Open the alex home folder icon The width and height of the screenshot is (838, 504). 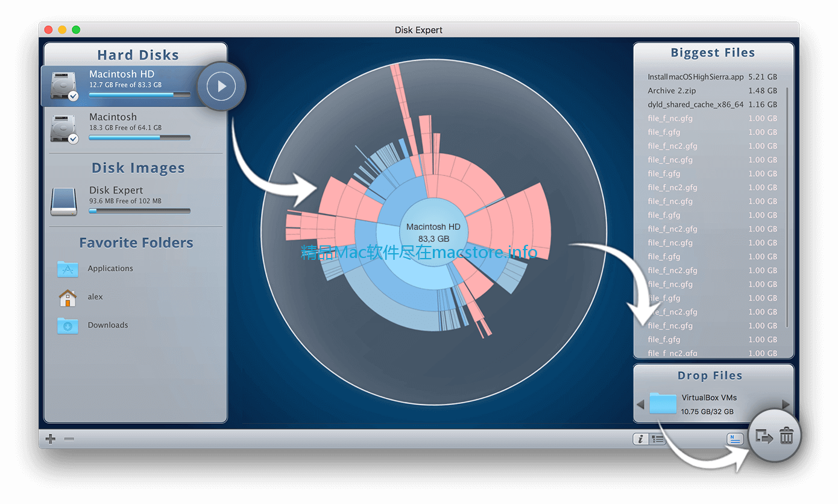pyautogui.click(x=68, y=297)
